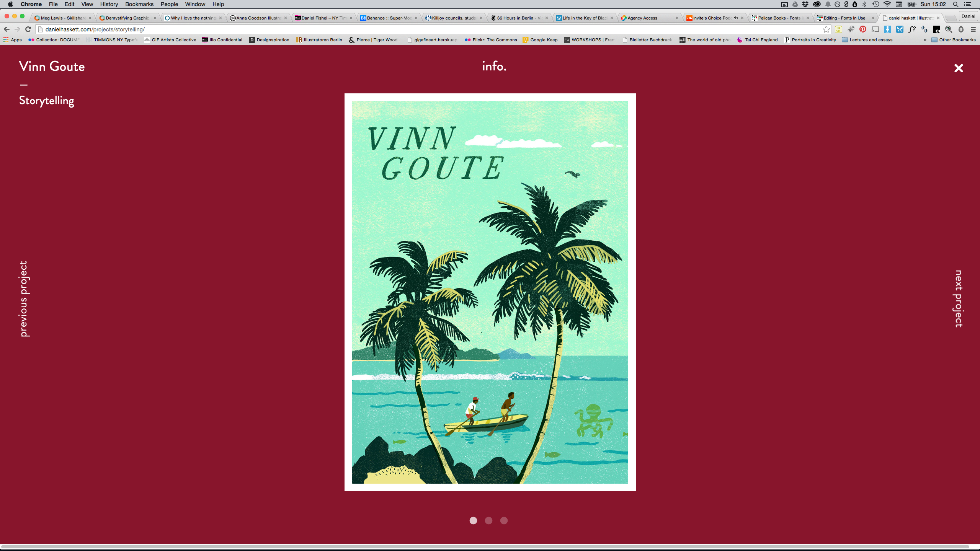980x551 pixels.
Task: Reload the page with the refresh icon
Action: point(28,29)
